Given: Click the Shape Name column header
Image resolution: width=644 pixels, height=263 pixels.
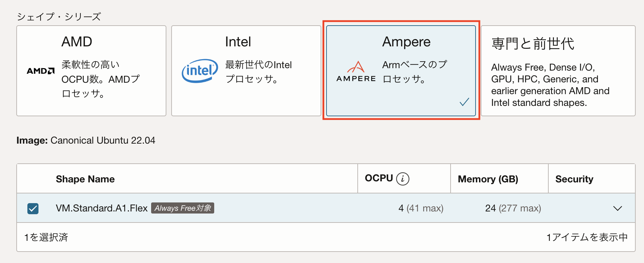Looking at the screenshot, I should click(85, 179).
